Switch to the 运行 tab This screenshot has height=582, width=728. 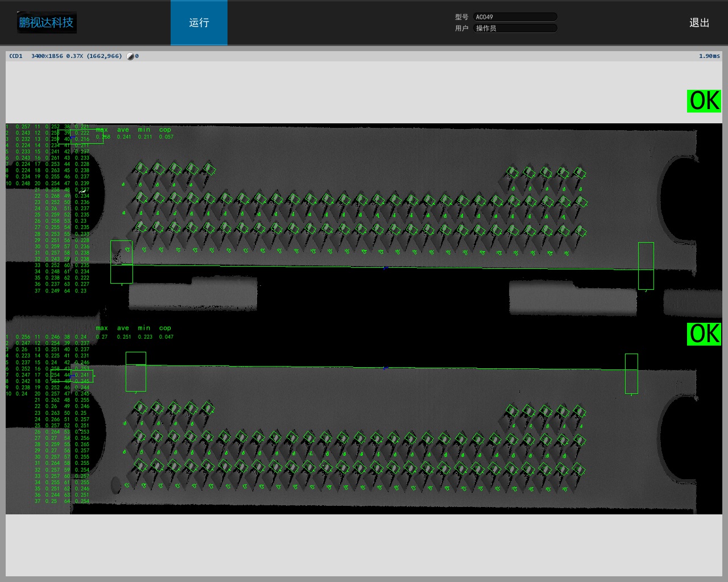[199, 23]
